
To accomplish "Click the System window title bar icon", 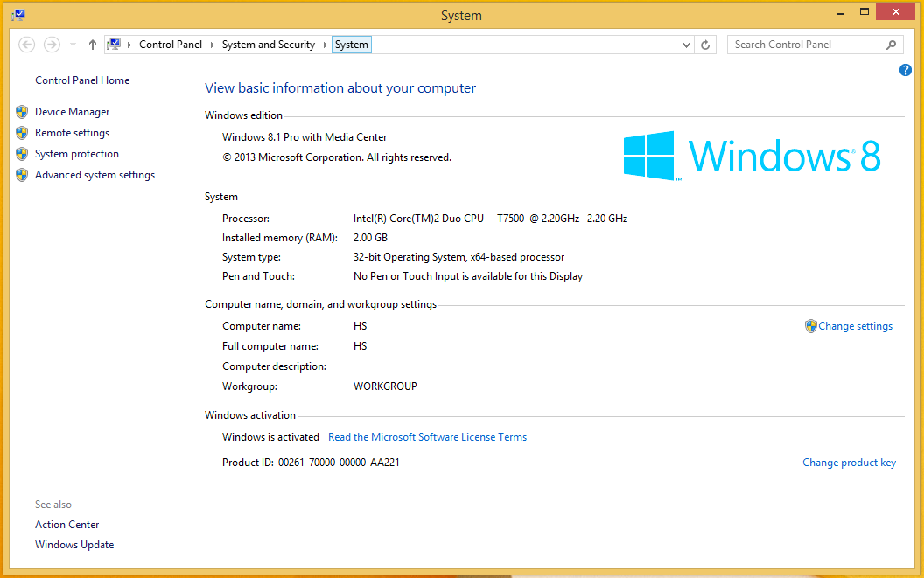I will 18,16.
